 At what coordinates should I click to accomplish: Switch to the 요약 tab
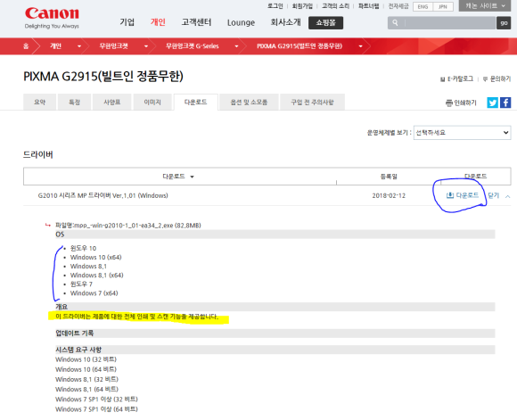point(39,103)
